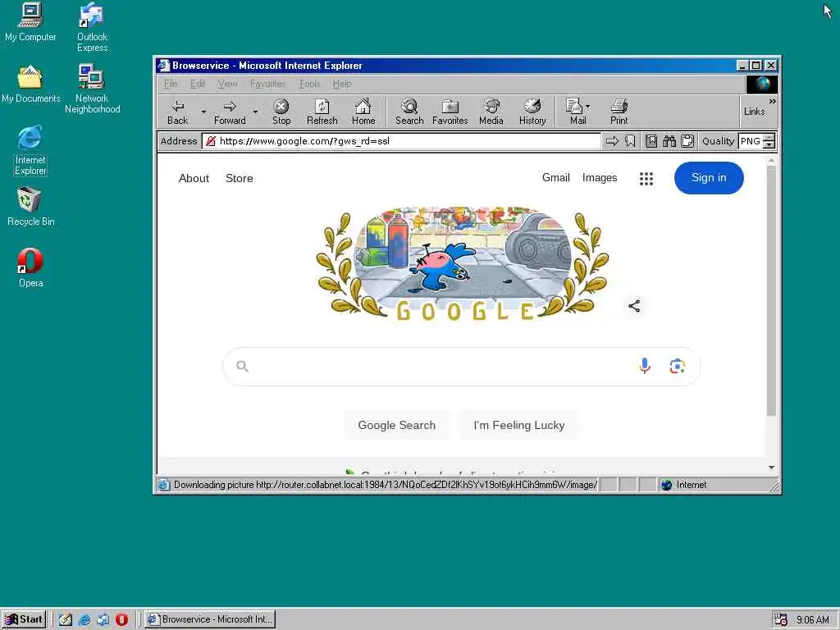
Task: Click the Go arrow beside the address bar
Action: (x=612, y=141)
